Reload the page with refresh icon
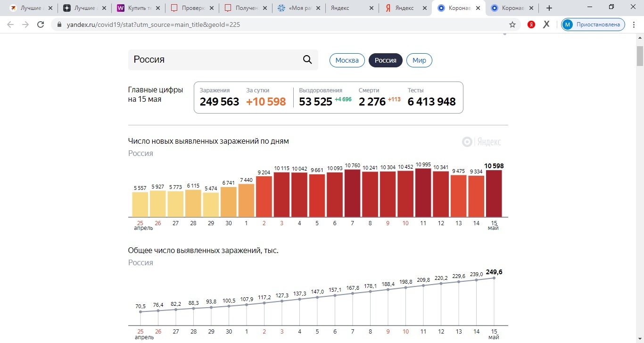The height and width of the screenshot is (343, 644). 41,24
